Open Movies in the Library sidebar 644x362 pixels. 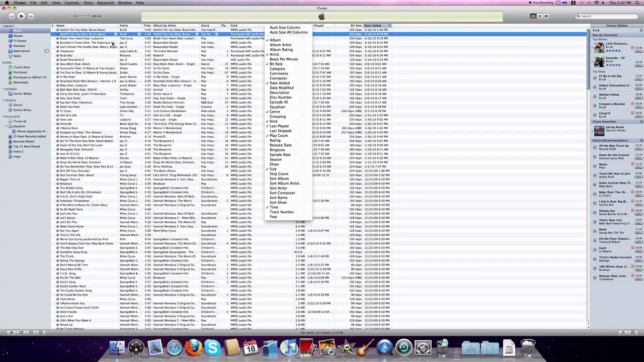(18, 36)
